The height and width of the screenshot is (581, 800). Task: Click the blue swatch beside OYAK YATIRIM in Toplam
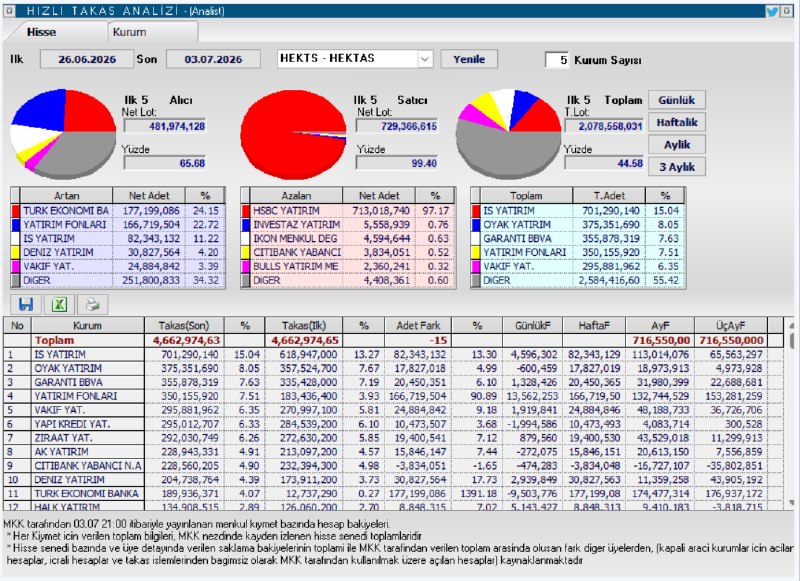(476, 225)
